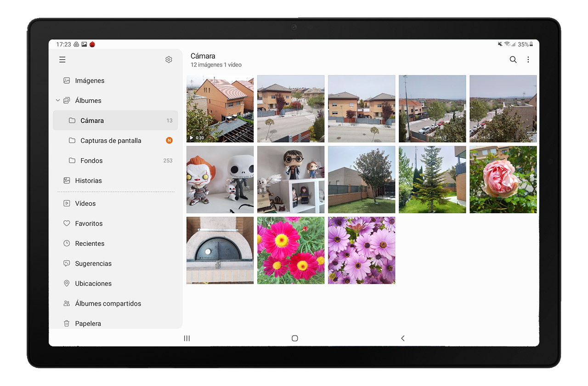
Task: Open the magenta daisies photo
Action: pyautogui.click(x=291, y=250)
